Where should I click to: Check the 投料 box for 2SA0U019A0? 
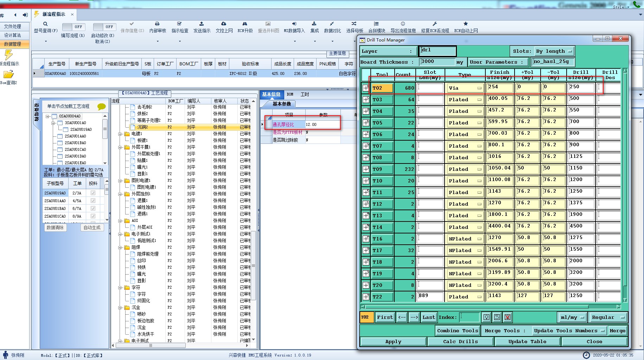click(93, 193)
